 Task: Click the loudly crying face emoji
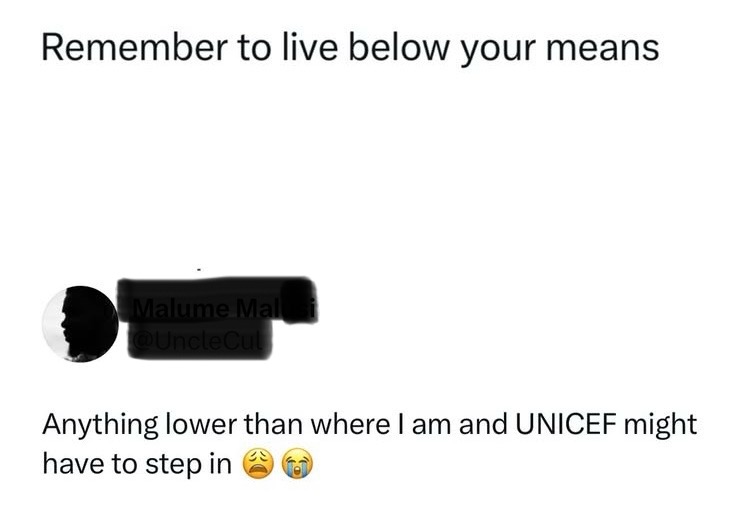(297, 464)
